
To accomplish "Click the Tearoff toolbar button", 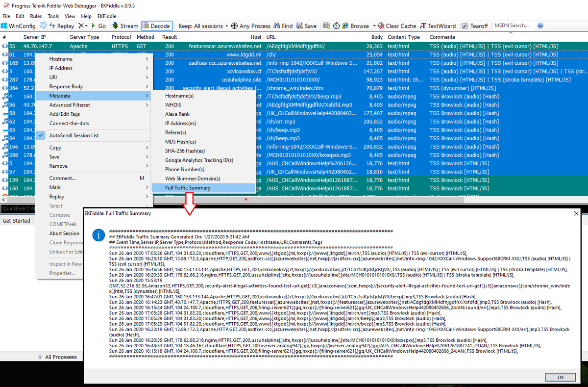I will [x=474, y=26].
